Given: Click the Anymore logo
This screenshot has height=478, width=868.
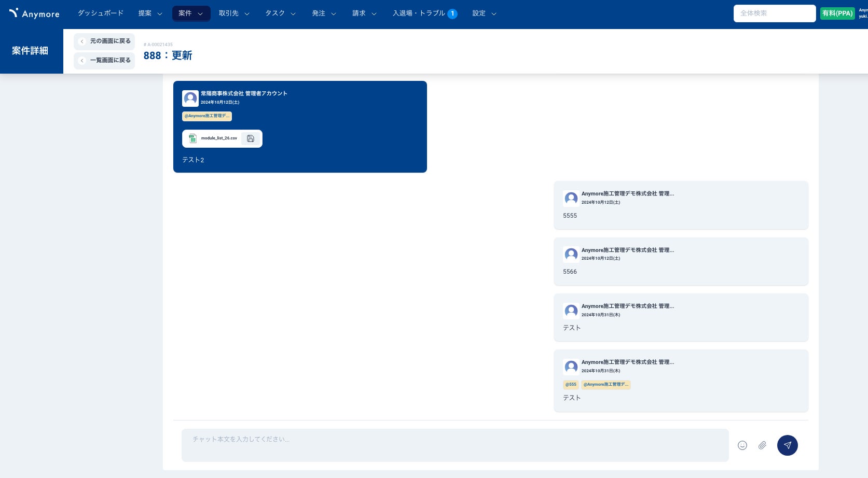Looking at the screenshot, I should coord(34,13).
